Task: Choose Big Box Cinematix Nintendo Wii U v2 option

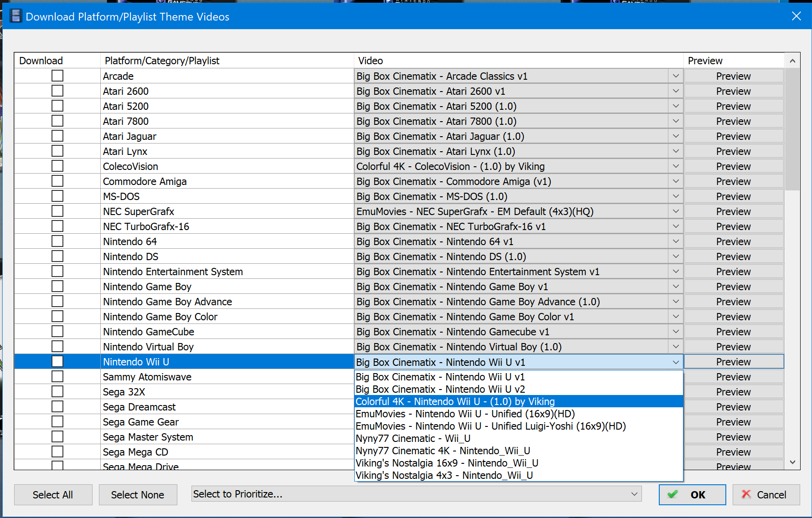Action: tap(519, 389)
